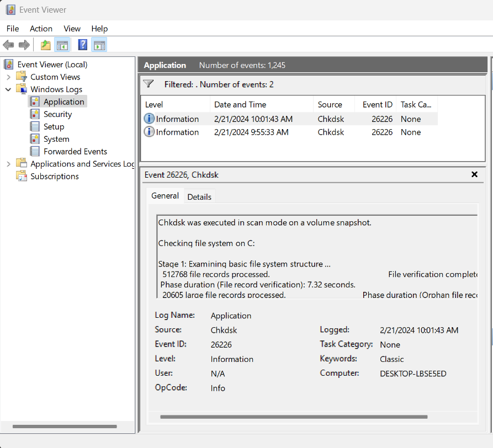
Task: Click the Up one level folder icon
Action: 46,45
